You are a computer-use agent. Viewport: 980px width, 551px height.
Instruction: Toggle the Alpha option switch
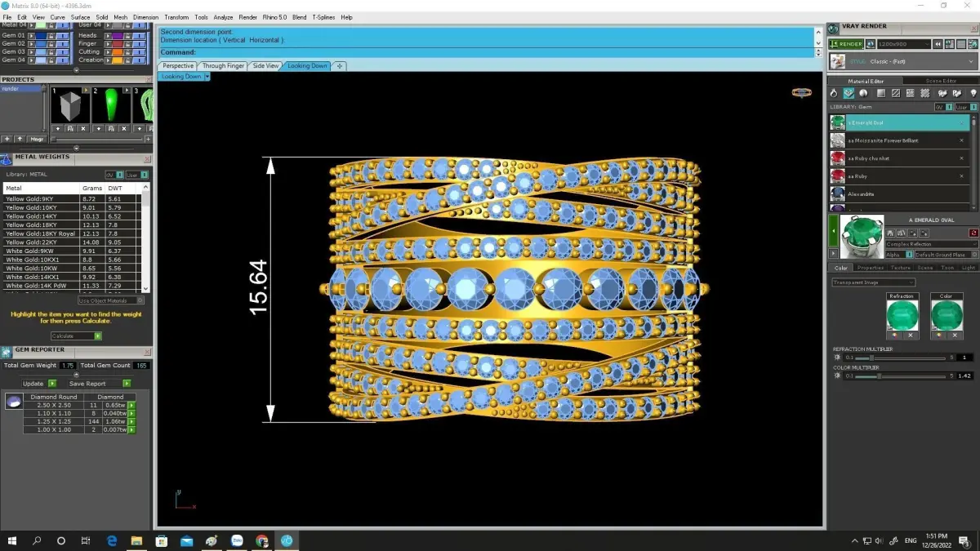click(909, 255)
